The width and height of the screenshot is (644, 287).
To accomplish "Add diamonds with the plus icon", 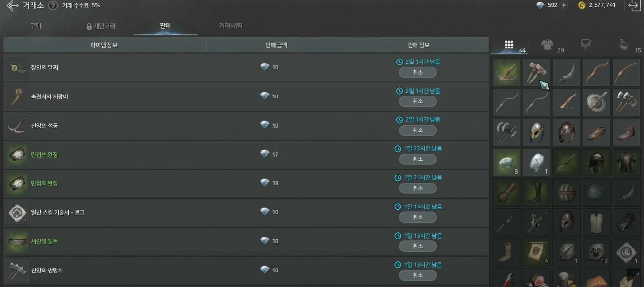I will [564, 5].
